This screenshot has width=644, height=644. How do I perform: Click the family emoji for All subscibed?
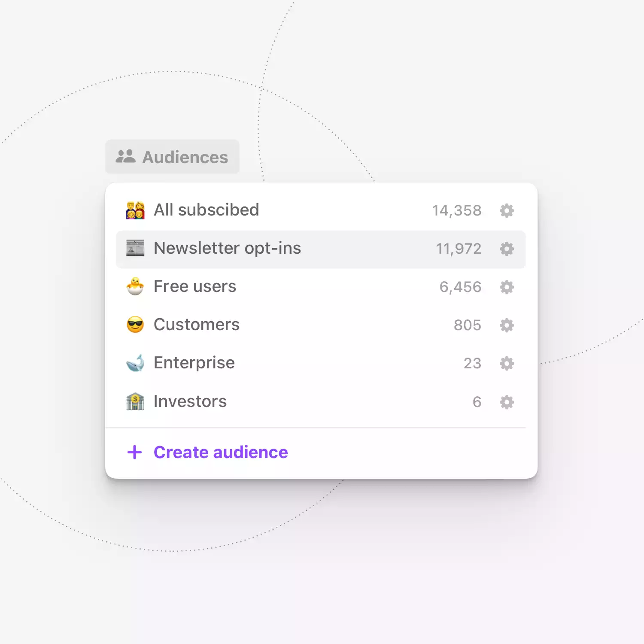135,210
